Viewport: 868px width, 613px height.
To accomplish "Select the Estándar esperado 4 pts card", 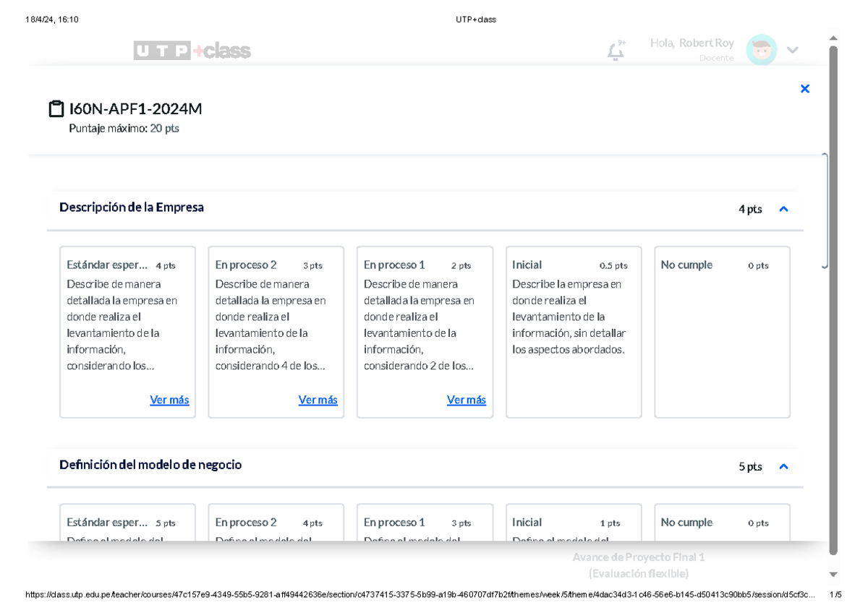I will pyautogui.click(x=127, y=332).
